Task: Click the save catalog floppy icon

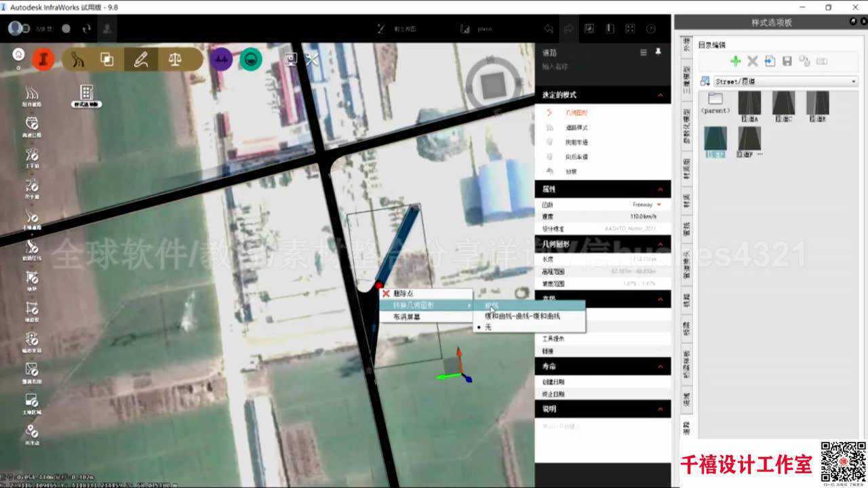Action: (787, 61)
